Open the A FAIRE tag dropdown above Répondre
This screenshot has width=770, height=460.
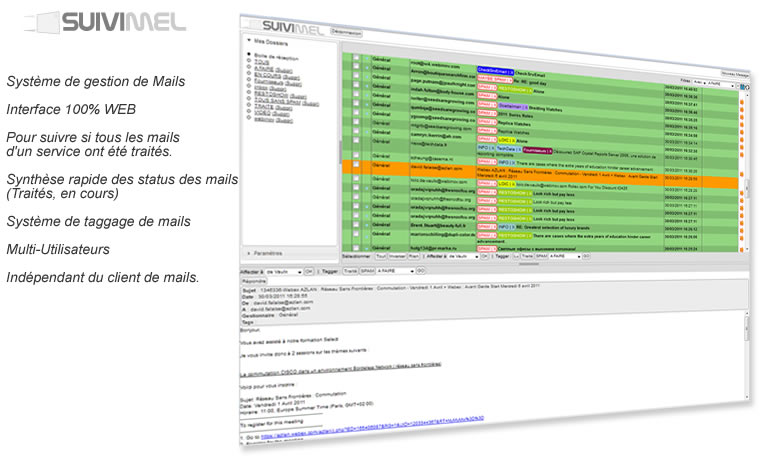[395, 271]
